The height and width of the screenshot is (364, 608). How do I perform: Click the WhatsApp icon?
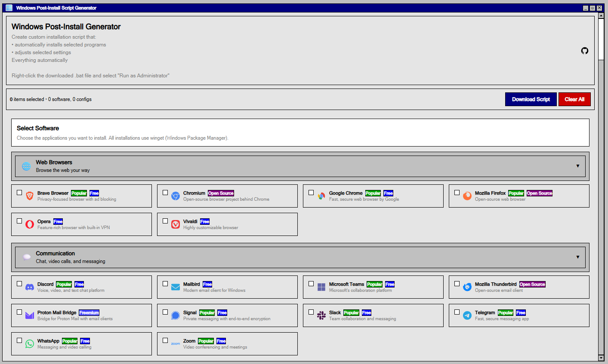point(29,343)
